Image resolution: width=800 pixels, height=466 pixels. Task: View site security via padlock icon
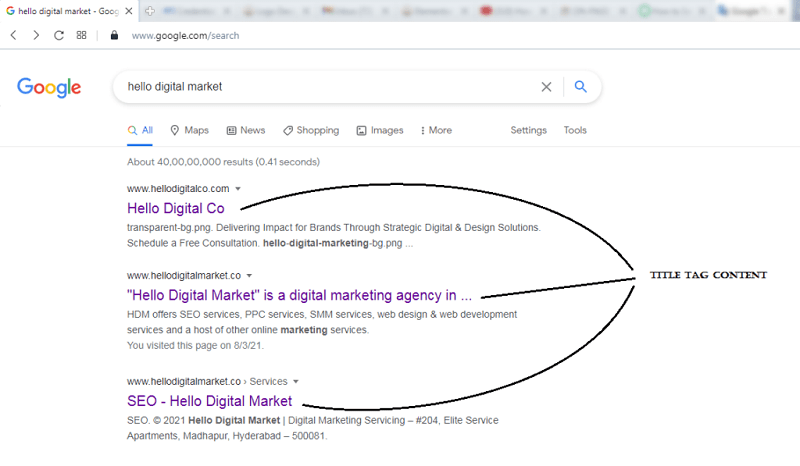pos(114,35)
